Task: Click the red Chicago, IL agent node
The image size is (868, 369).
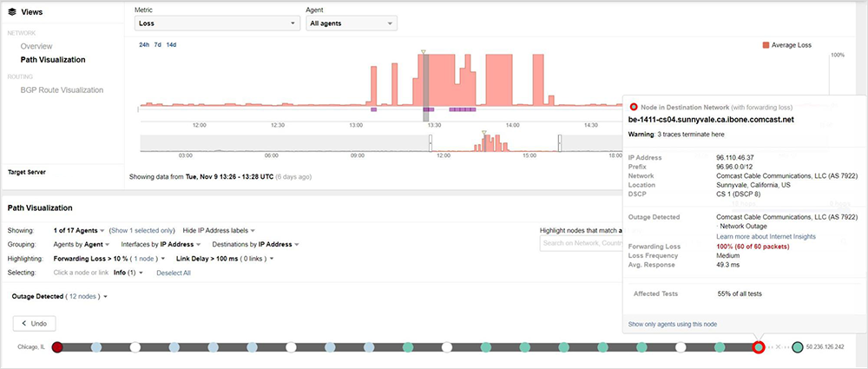Action: click(x=57, y=347)
